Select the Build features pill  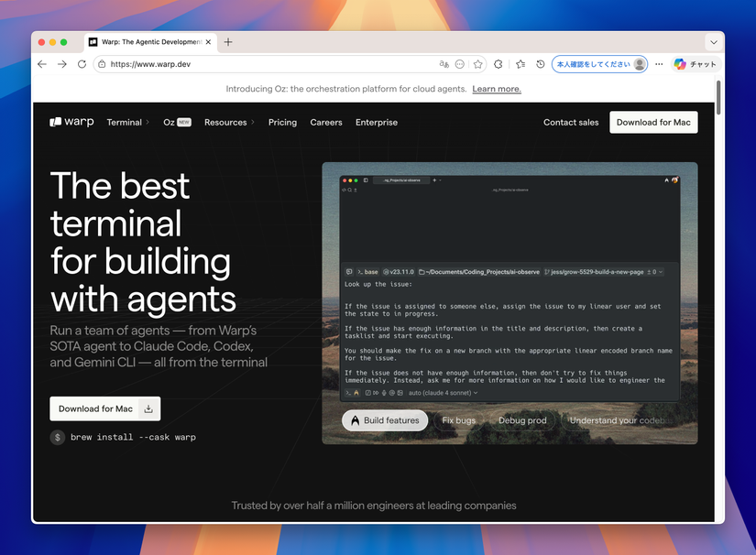point(385,420)
